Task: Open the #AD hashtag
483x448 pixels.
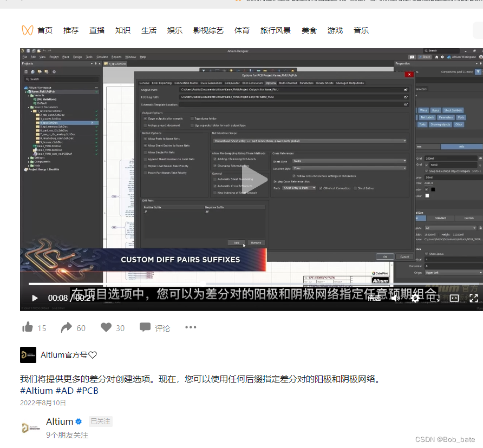Action: [x=64, y=391]
